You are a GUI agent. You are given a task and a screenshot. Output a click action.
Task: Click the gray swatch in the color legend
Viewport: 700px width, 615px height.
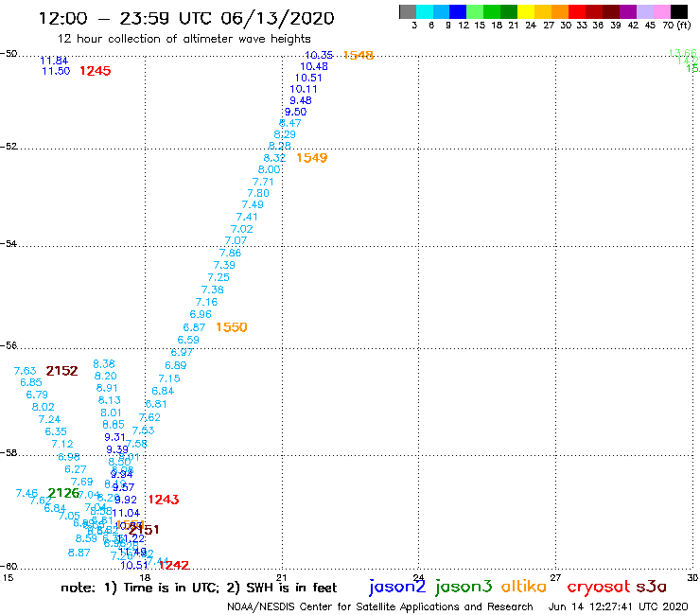click(x=408, y=11)
